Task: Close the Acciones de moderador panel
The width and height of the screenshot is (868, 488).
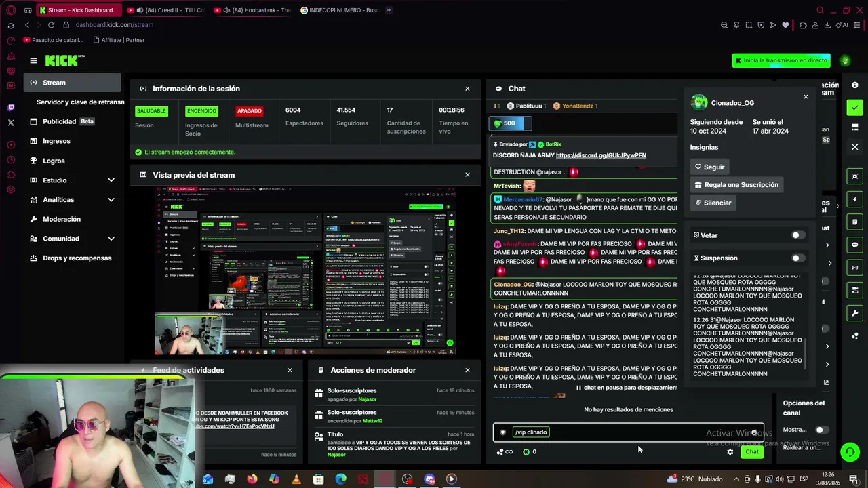Action: (467, 370)
